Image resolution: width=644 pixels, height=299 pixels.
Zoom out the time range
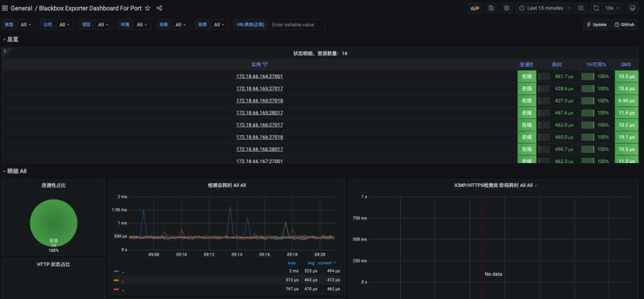[580, 8]
